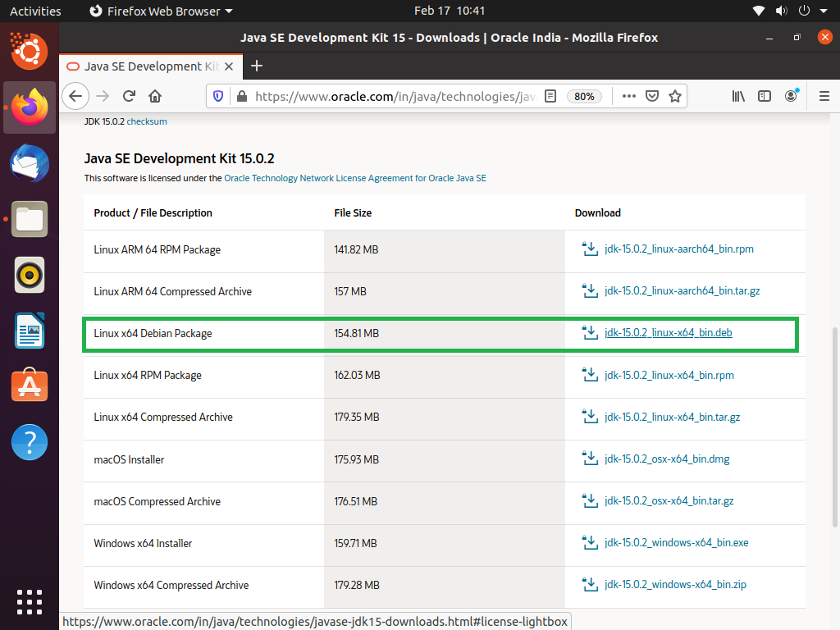The height and width of the screenshot is (630, 840).
Task: Download jdk-15.0.2_osx-x64_bin.dmg
Action: click(667, 459)
